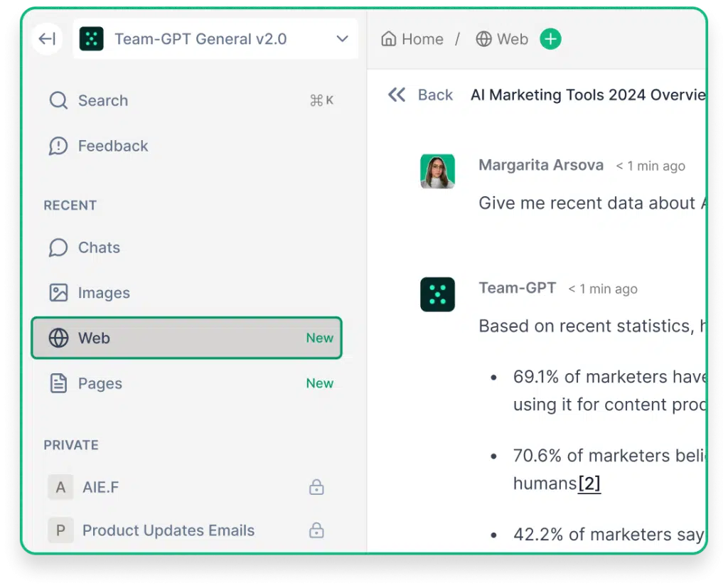
Task: Click the RECENT section heading
Action: [70, 205]
